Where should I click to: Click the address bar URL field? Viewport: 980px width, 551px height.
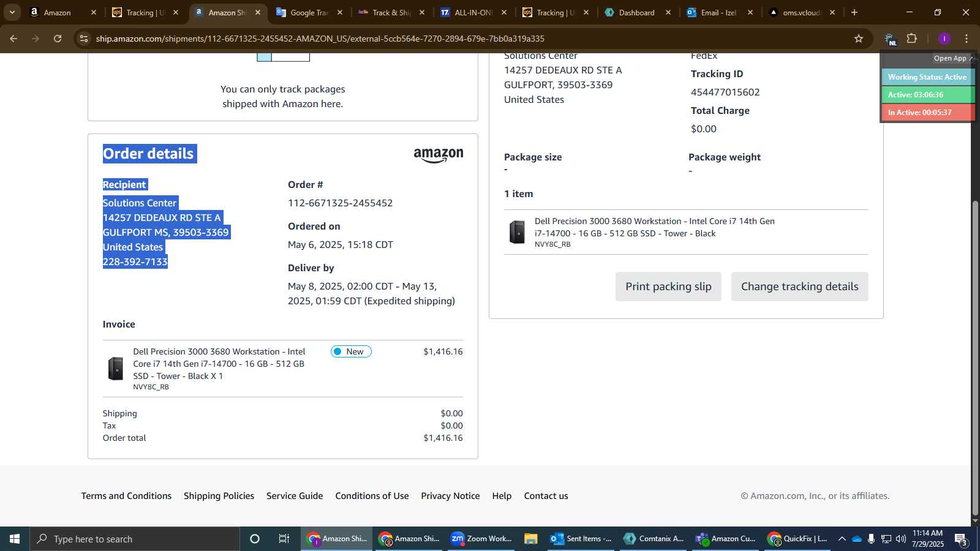click(x=472, y=39)
